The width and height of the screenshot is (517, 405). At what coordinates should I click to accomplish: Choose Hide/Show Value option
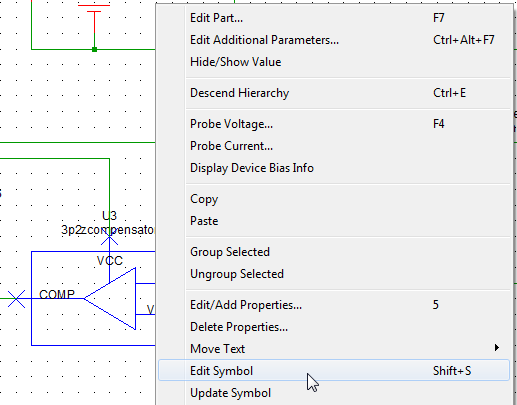click(334, 62)
